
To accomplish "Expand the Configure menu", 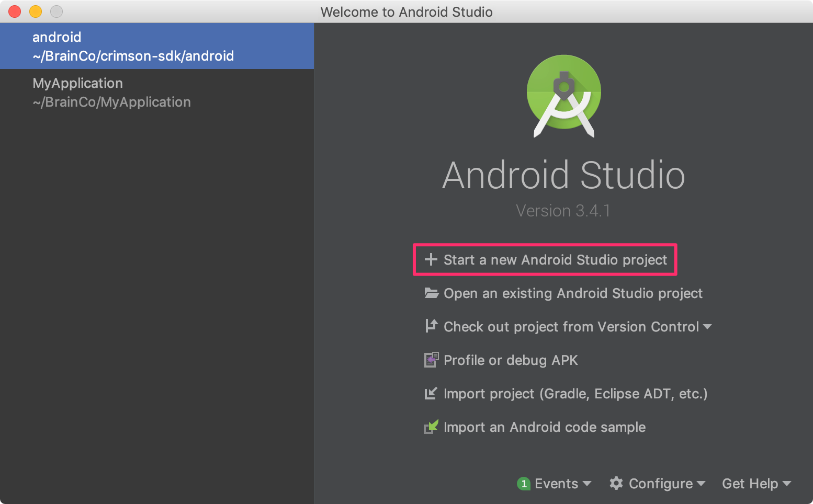I will (658, 484).
